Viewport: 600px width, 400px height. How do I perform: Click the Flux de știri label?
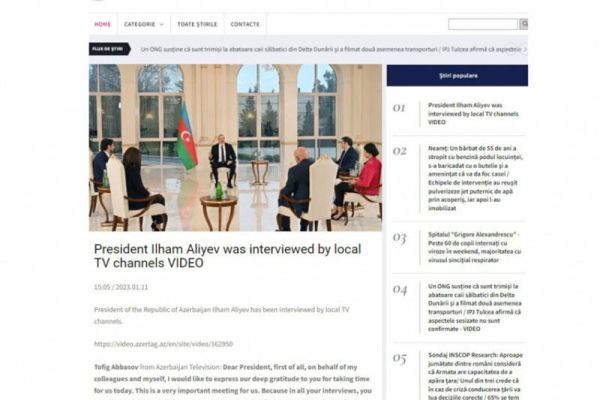click(x=109, y=49)
